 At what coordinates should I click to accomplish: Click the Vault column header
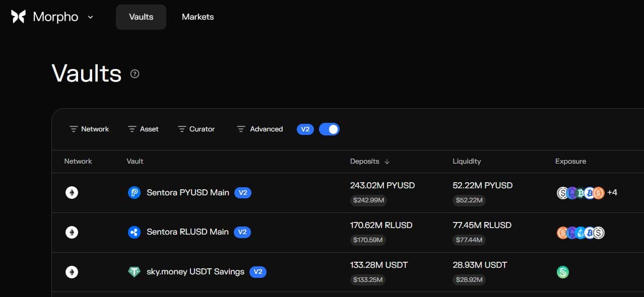[135, 162]
